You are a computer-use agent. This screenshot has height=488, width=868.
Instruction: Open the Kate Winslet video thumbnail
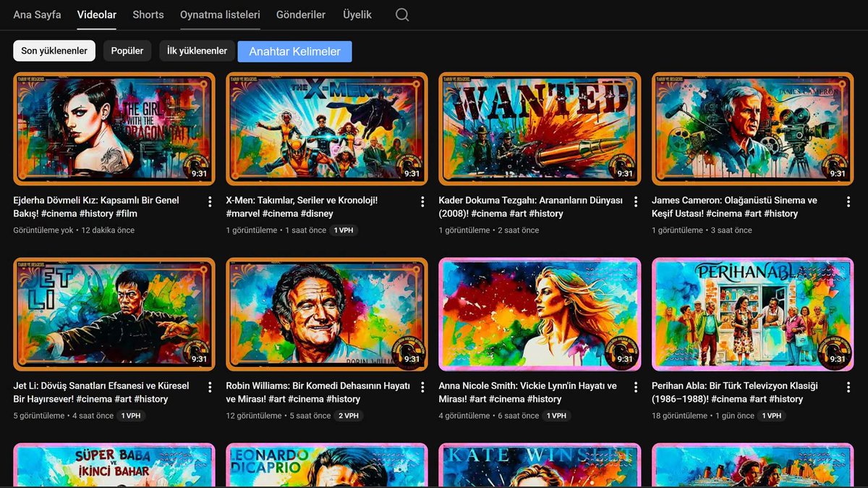(x=540, y=466)
